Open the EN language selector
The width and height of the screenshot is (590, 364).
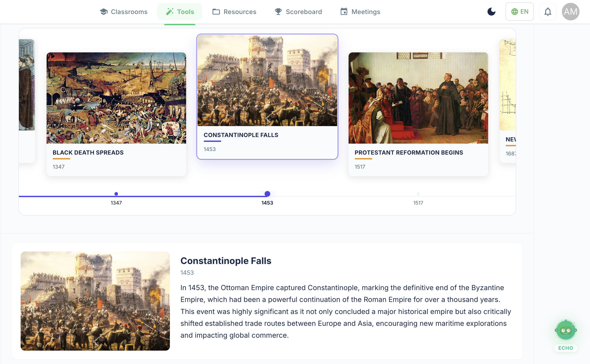519,12
